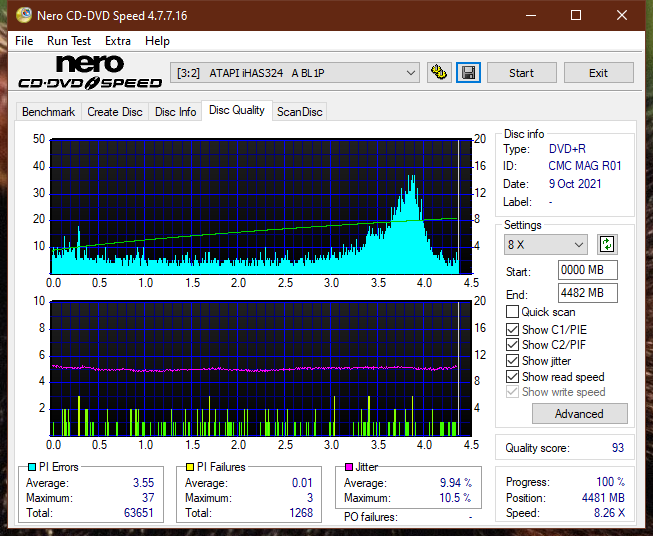Click the Start button

coord(521,73)
